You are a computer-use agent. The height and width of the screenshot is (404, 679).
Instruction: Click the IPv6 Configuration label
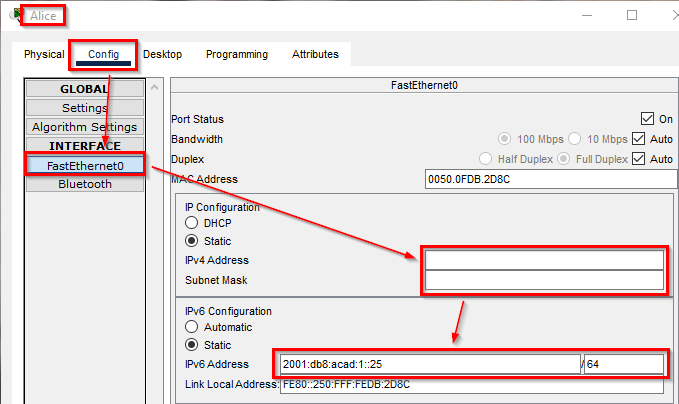click(x=228, y=311)
